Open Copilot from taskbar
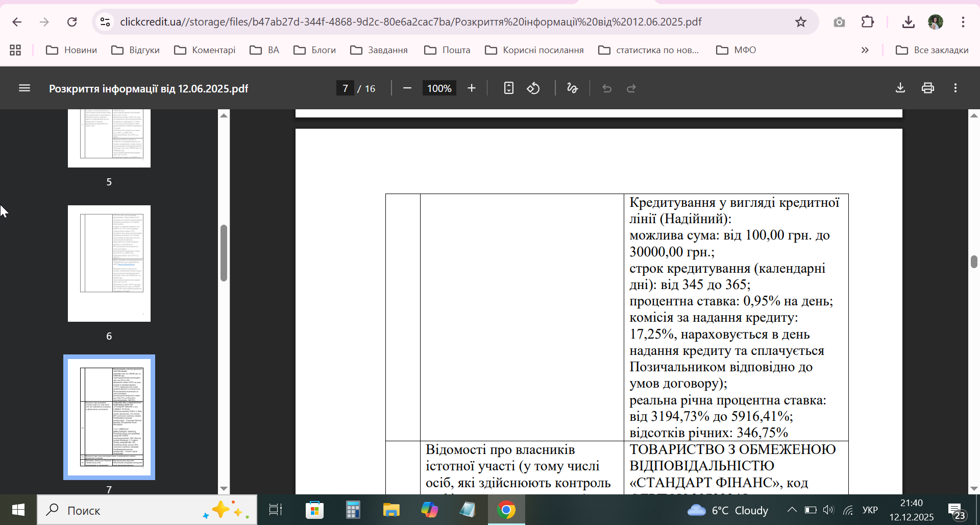The width and height of the screenshot is (980, 525). pyautogui.click(x=429, y=510)
